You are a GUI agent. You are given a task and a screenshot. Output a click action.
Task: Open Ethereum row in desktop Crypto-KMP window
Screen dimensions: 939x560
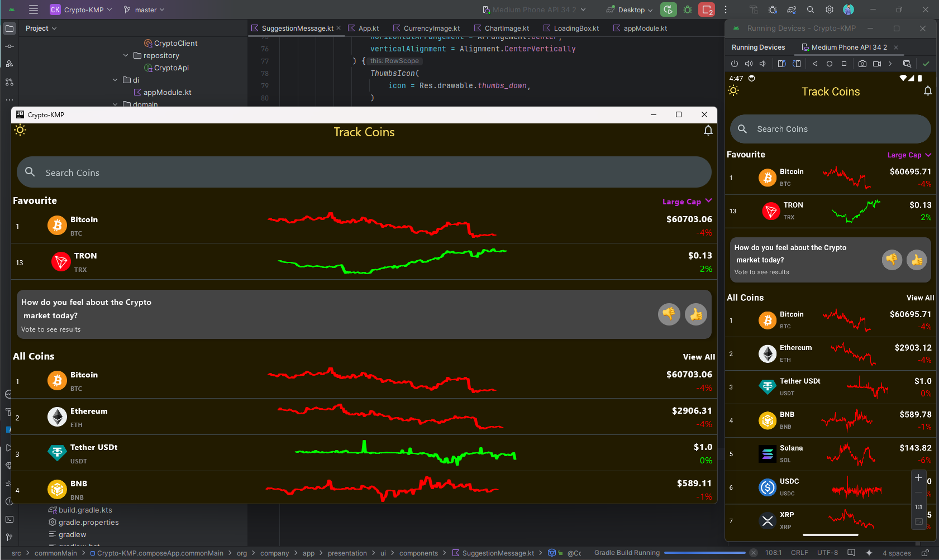[x=363, y=417]
